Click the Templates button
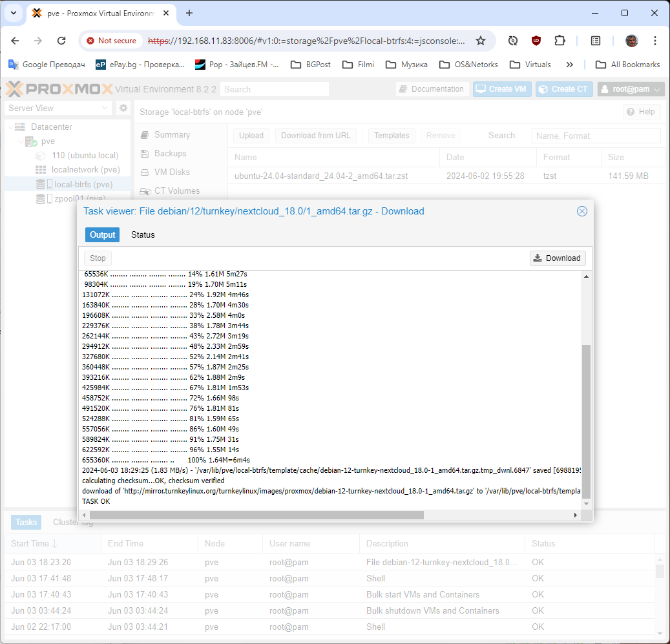This screenshot has height=644, width=670. [392, 136]
